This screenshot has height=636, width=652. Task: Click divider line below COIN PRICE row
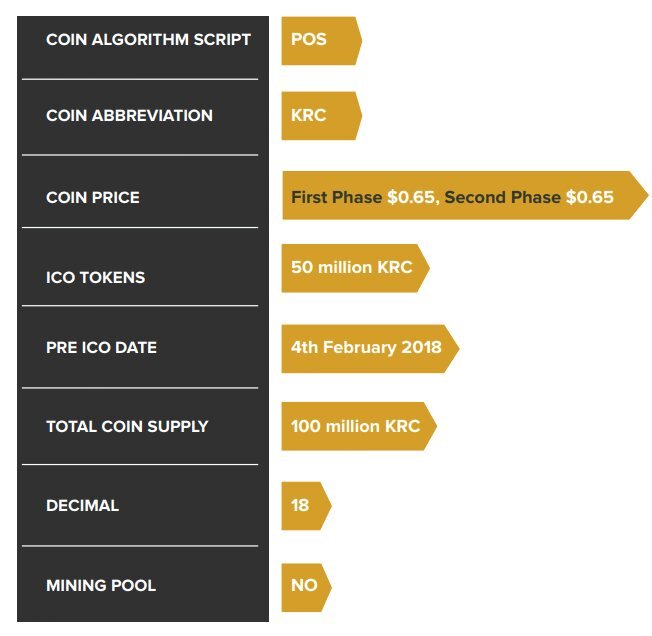(140, 227)
